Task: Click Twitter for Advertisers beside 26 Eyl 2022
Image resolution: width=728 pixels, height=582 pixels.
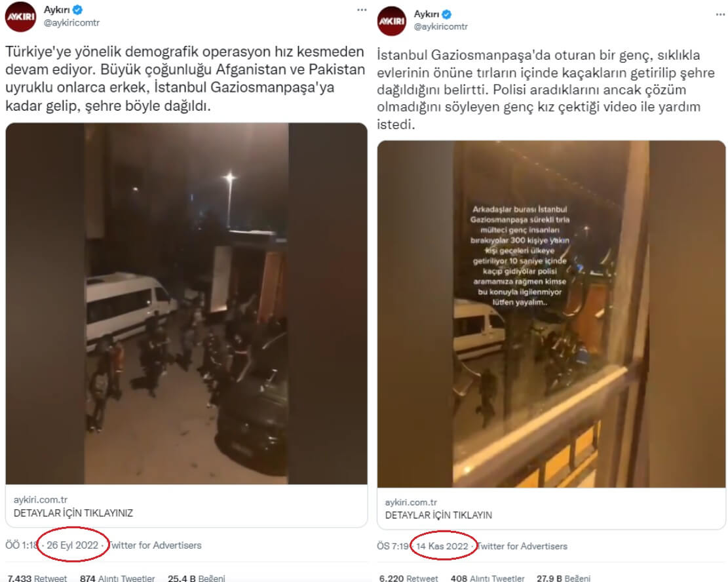Action: (155, 545)
